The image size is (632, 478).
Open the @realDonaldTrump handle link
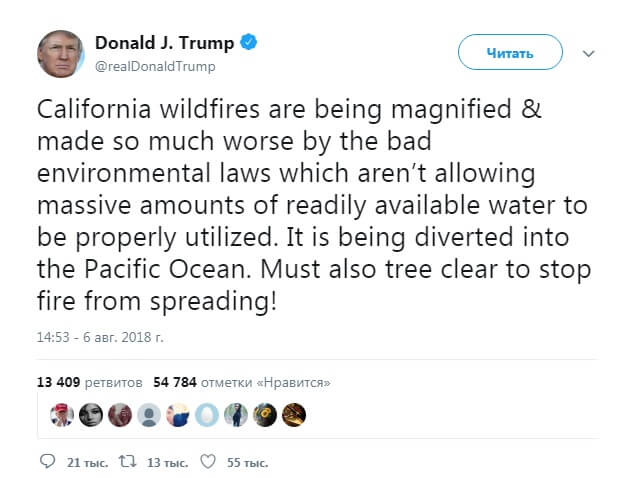point(155,66)
